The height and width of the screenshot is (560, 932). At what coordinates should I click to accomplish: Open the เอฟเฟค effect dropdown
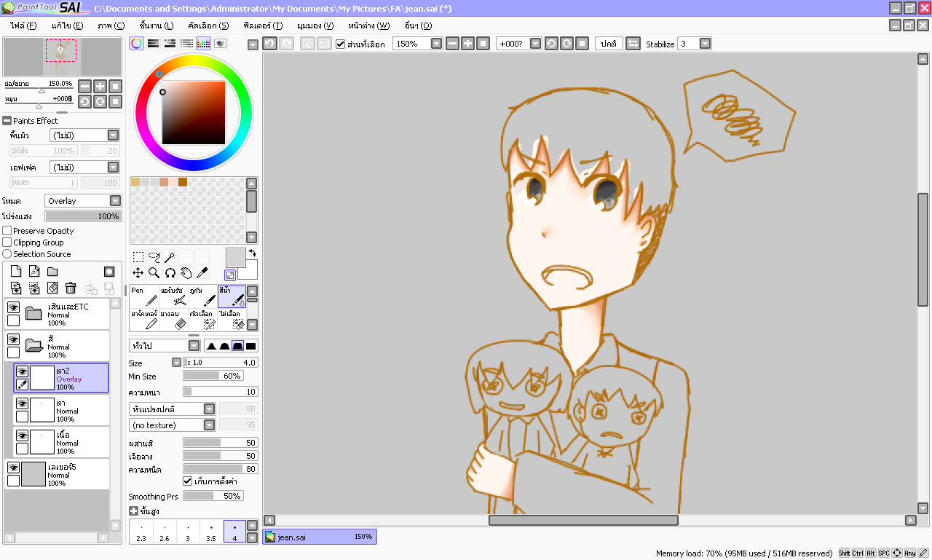coord(84,167)
